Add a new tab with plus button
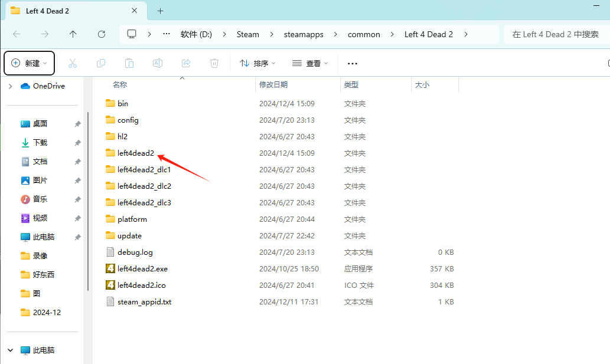The width and height of the screenshot is (610, 364). click(x=160, y=11)
